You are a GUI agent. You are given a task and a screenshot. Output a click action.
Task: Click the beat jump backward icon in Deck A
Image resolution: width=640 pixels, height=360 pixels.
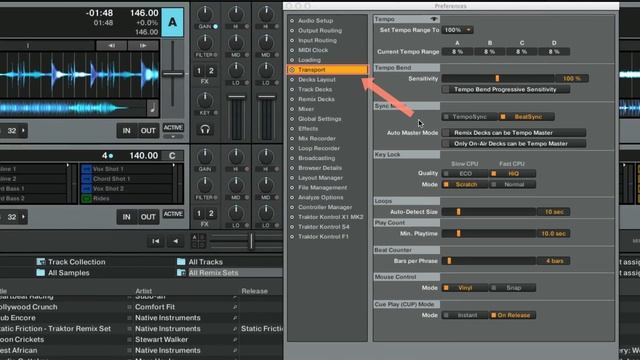tap(111, 46)
